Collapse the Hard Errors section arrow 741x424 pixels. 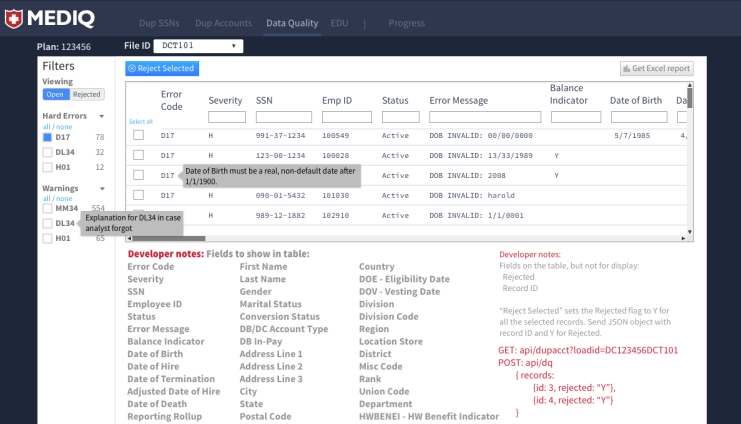[102, 116]
